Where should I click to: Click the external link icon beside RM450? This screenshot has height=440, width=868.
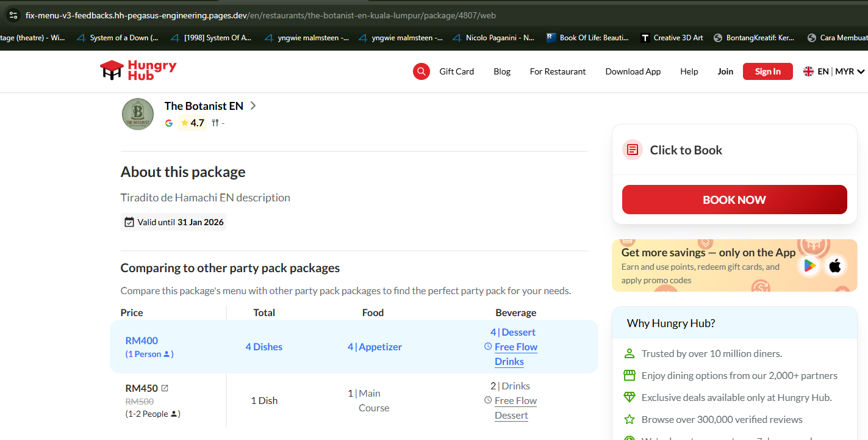point(165,388)
